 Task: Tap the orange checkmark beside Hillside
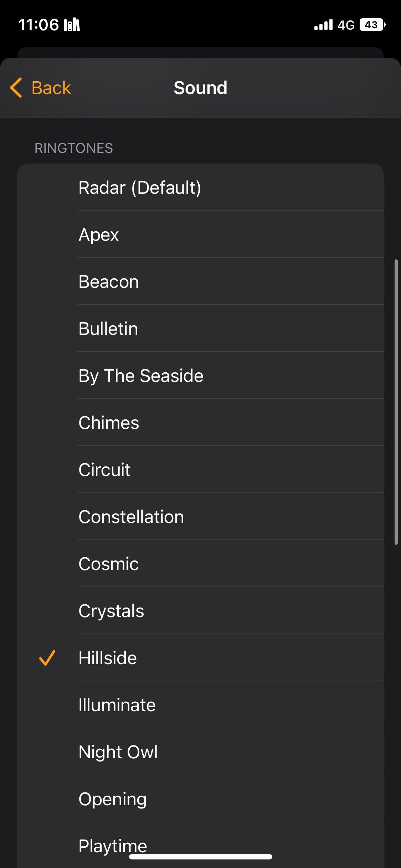click(x=47, y=658)
